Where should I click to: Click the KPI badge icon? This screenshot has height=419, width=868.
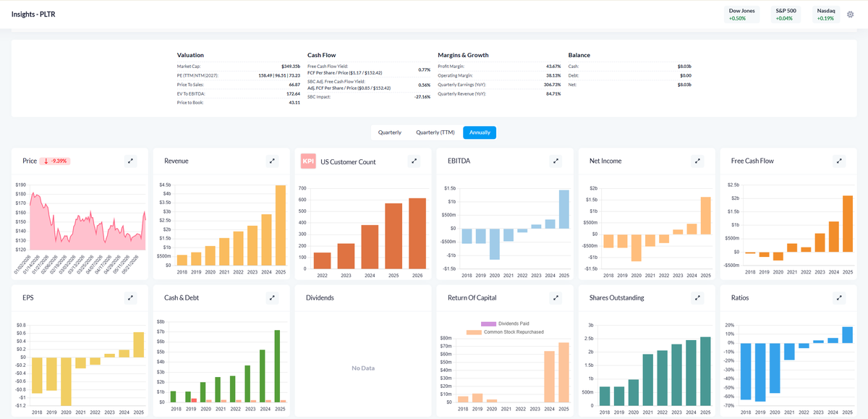point(308,161)
